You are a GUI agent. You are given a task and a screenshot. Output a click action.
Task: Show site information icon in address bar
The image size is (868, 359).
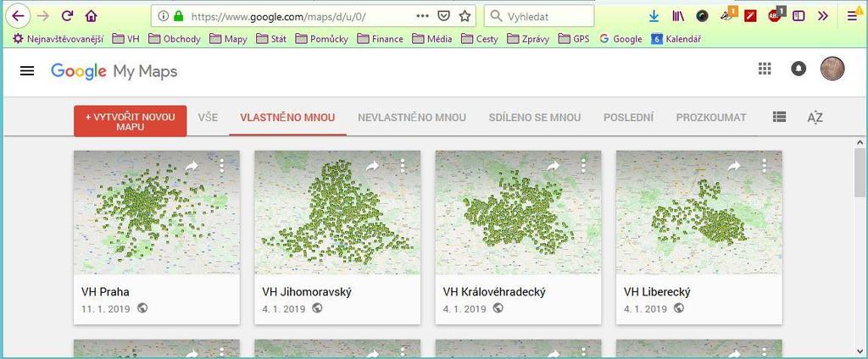point(163,17)
